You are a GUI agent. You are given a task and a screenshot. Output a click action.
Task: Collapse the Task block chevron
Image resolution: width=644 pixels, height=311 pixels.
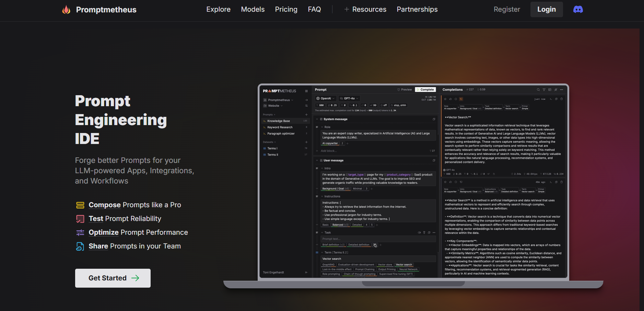tap(322, 233)
